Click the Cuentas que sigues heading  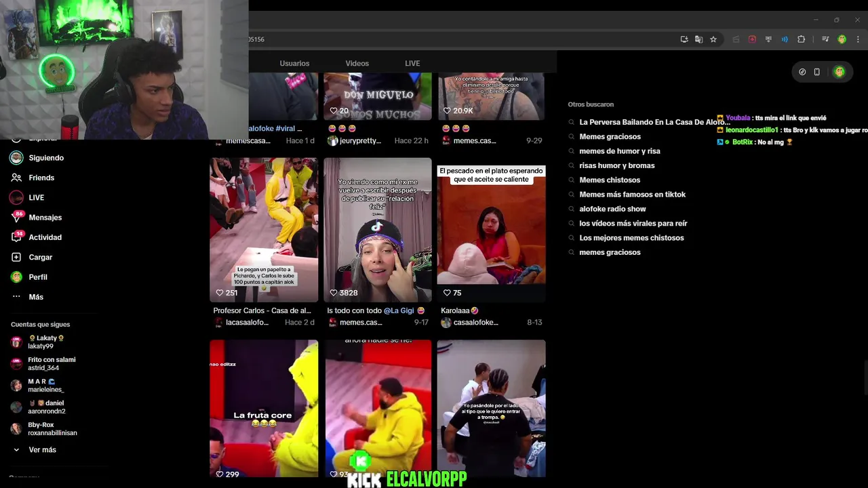coord(40,325)
